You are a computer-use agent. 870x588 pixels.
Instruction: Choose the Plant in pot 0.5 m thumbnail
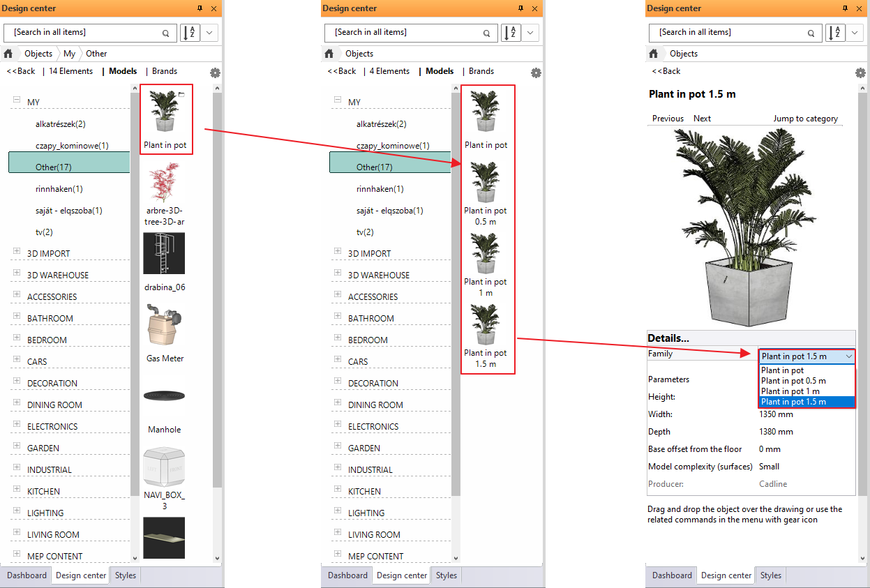coord(486,183)
